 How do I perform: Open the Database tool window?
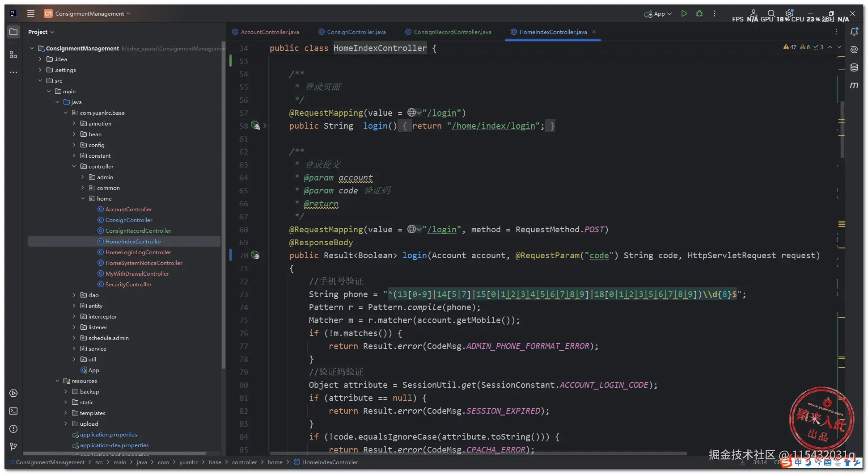854,67
